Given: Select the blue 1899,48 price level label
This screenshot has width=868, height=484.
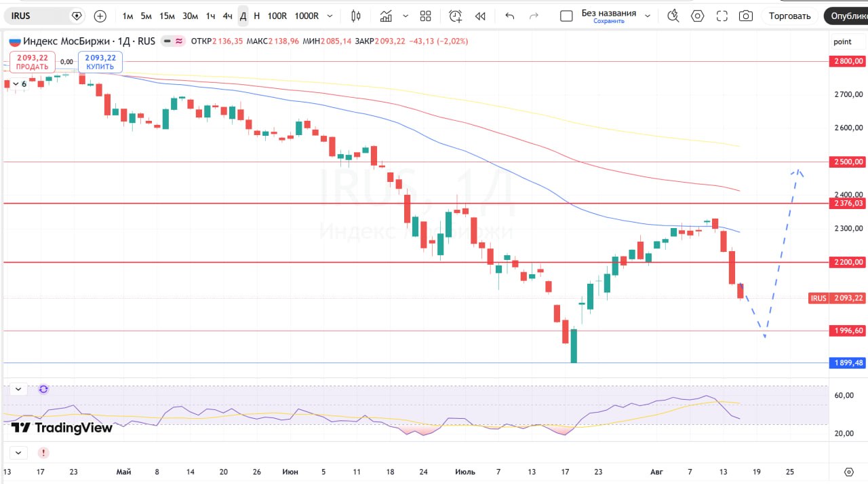Looking at the screenshot, I should pyautogui.click(x=848, y=362).
